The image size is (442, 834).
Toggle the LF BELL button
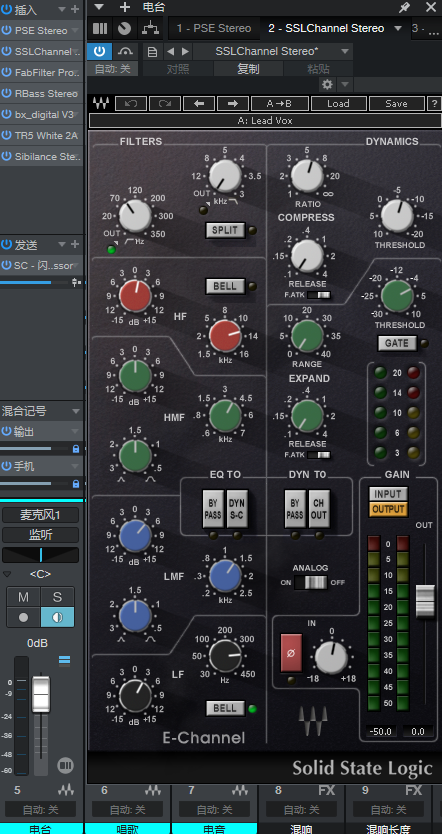(225, 708)
